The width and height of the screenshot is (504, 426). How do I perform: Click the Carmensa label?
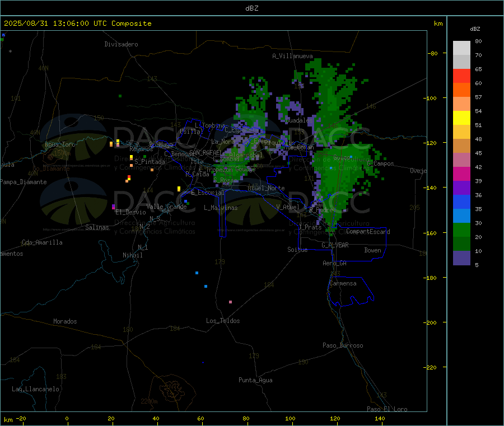point(343,284)
